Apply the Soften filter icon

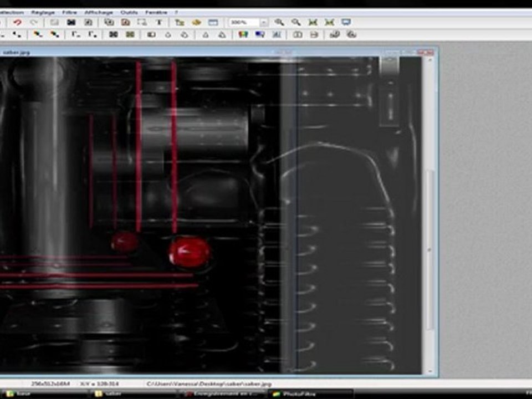pyautogui.click(x=168, y=34)
